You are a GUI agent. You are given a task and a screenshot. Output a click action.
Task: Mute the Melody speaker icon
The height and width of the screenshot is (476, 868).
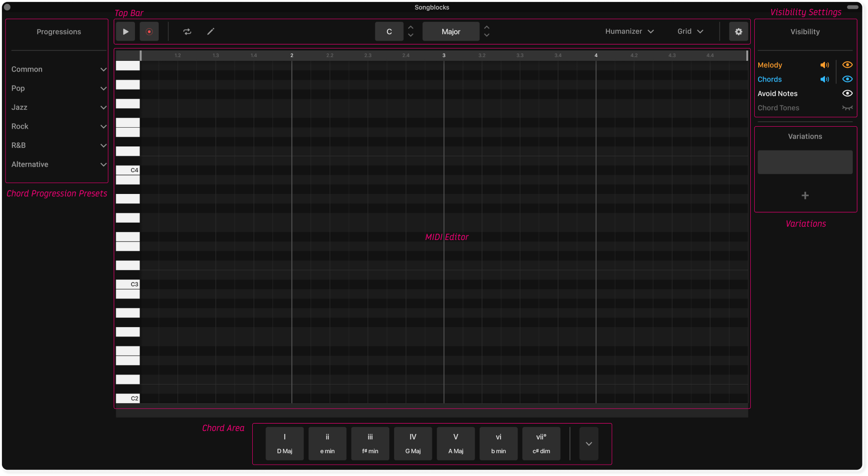tap(824, 65)
